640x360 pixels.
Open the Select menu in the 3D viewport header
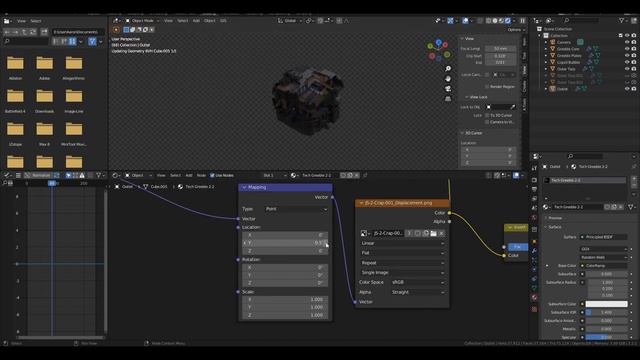point(182,21)
